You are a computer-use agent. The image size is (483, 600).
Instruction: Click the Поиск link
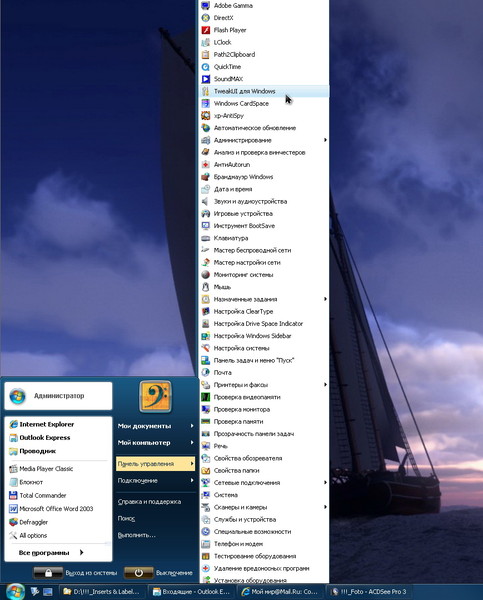pos(126,518)
